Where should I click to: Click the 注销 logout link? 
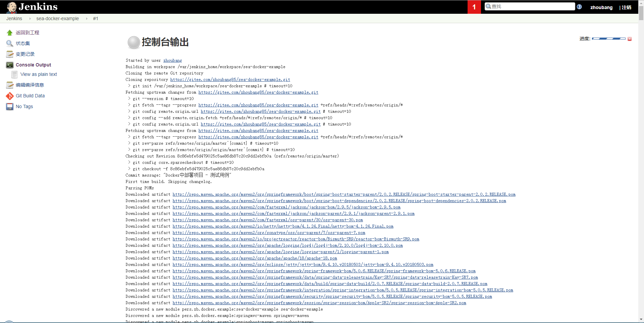click(626, 7)
